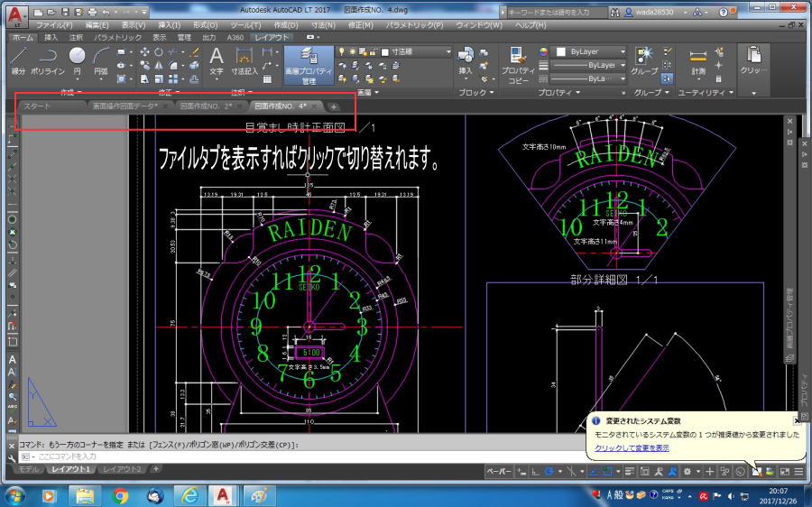Toggle group selection on/off highlighted icon

click(x=667, y=78)
